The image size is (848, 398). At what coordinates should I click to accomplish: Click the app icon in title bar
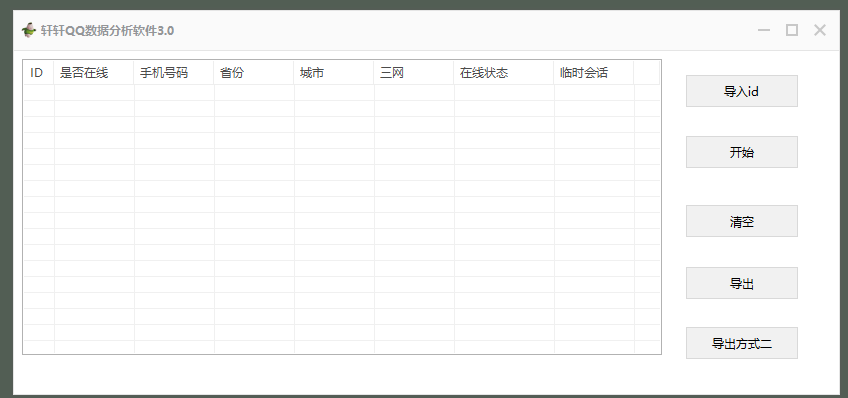(28, 30)
